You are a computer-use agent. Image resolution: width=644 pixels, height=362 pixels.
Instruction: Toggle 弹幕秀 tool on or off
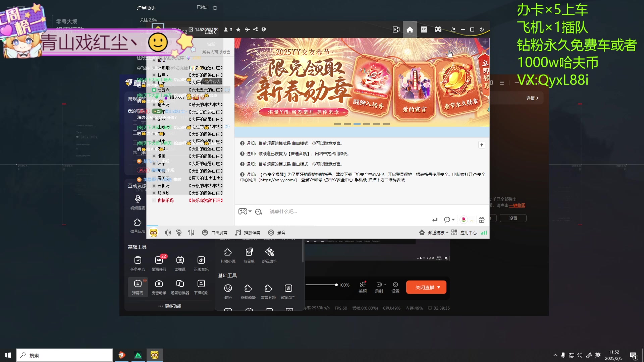[x=138, y=287]
